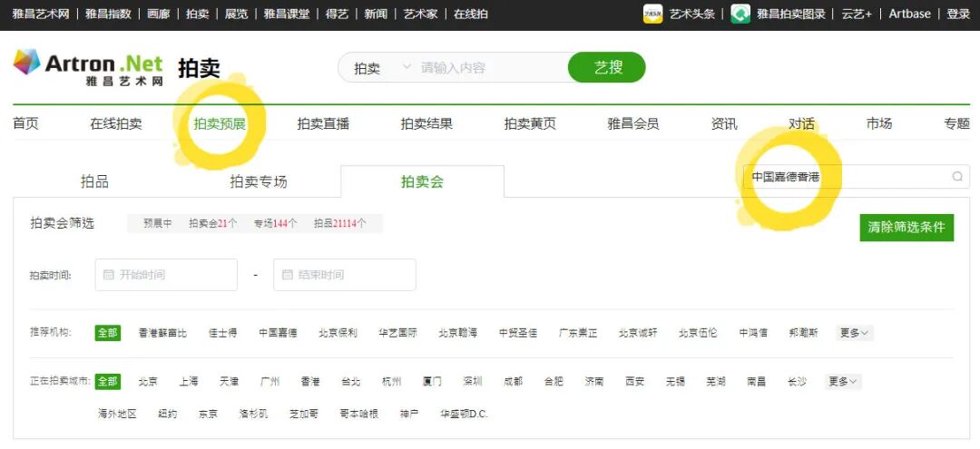This screenshot has width=980, height=449.
Task: Open the 雅昌拍卖图录 green icon
Action: 740,14
